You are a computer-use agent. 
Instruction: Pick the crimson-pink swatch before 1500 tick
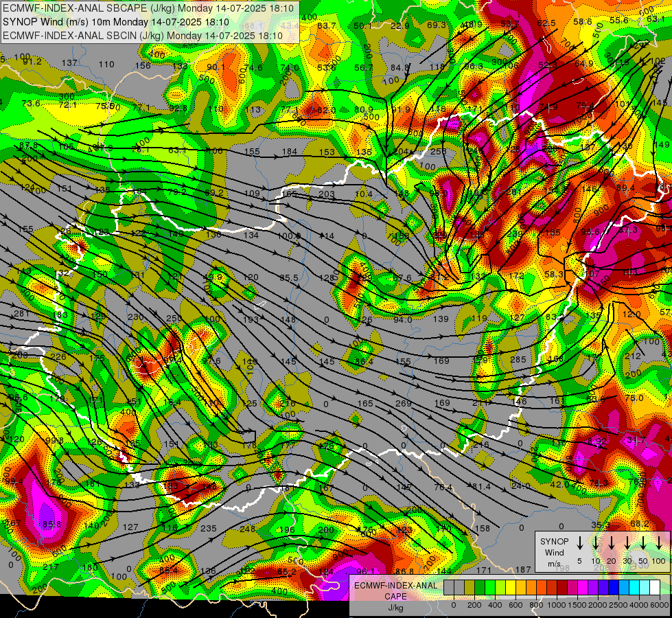[572, 588]
